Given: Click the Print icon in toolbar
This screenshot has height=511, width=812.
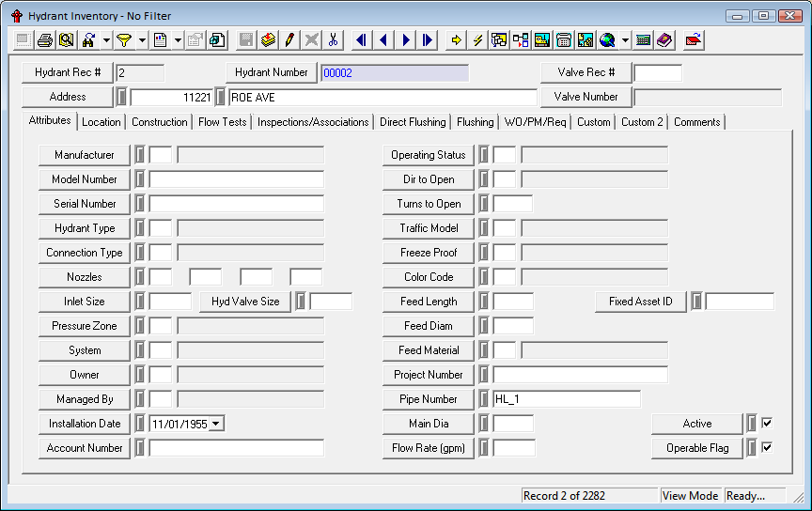Looking at the screenshot, I should (44, 39).
